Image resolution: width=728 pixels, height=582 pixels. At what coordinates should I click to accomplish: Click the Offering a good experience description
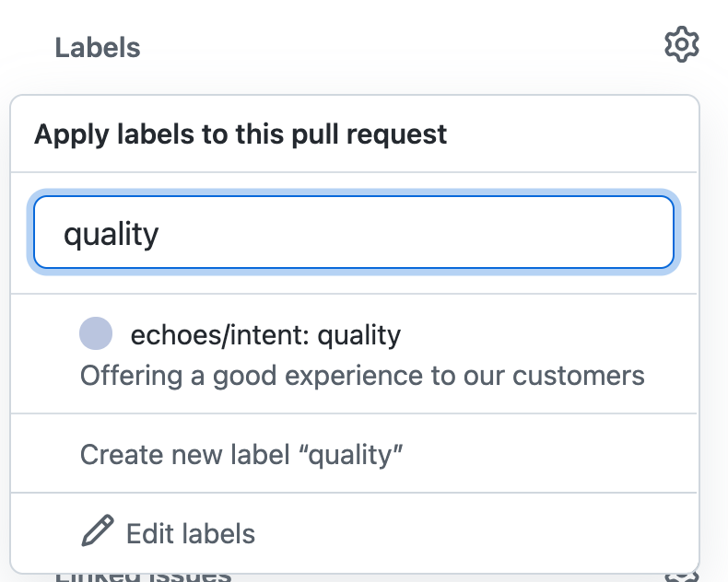[362, 376]
